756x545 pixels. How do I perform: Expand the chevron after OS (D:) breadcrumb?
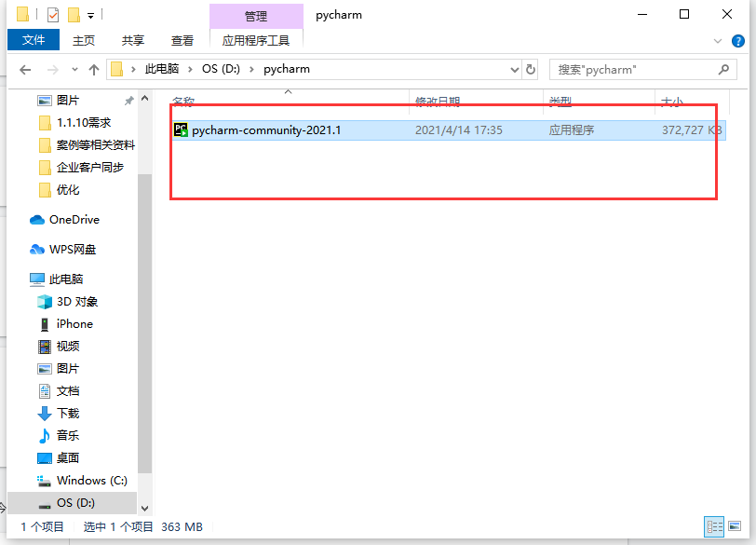tap(251, 70)
